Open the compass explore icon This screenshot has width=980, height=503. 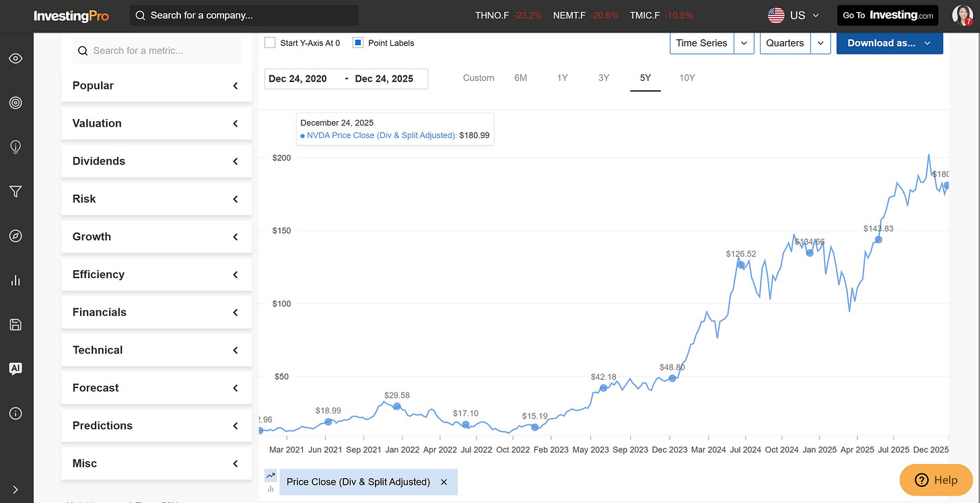[16, 236]
